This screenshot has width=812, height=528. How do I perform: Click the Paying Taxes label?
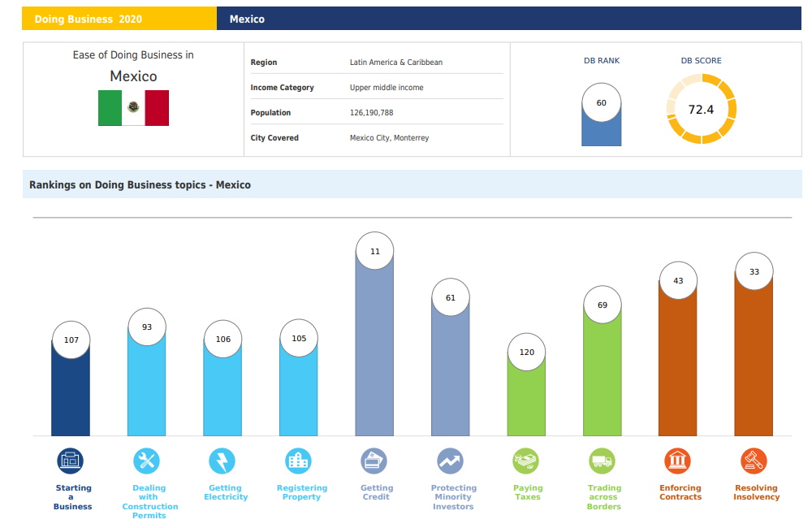528,492
